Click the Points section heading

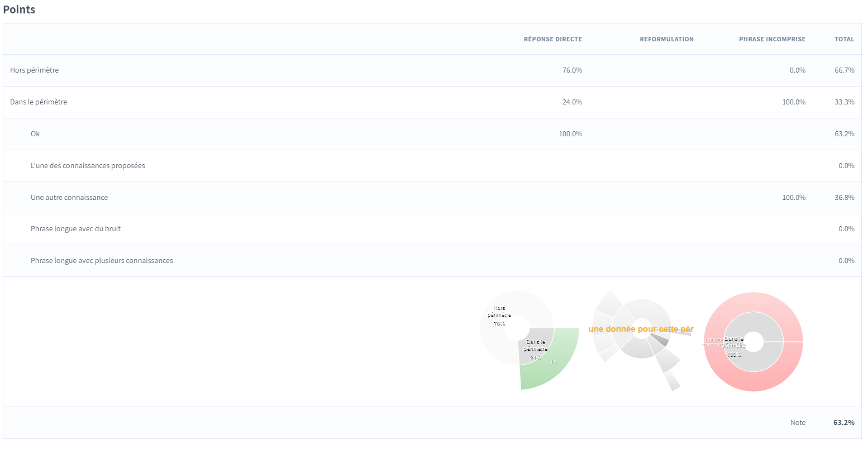pyautogui.click(x=19, y=9)
